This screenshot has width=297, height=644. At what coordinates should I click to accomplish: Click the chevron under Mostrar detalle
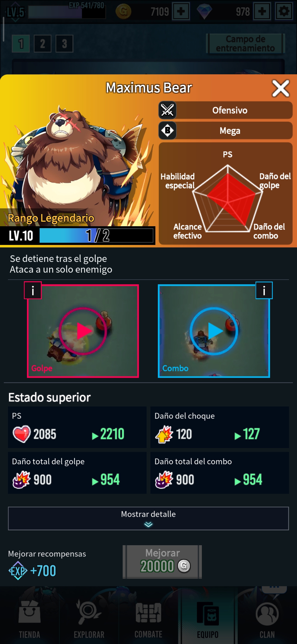148,525
